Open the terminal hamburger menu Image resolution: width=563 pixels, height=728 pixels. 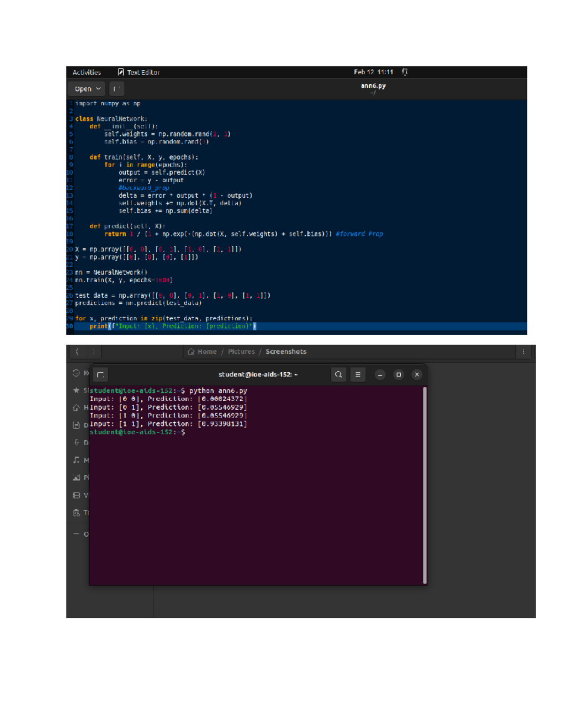[358, 375]
